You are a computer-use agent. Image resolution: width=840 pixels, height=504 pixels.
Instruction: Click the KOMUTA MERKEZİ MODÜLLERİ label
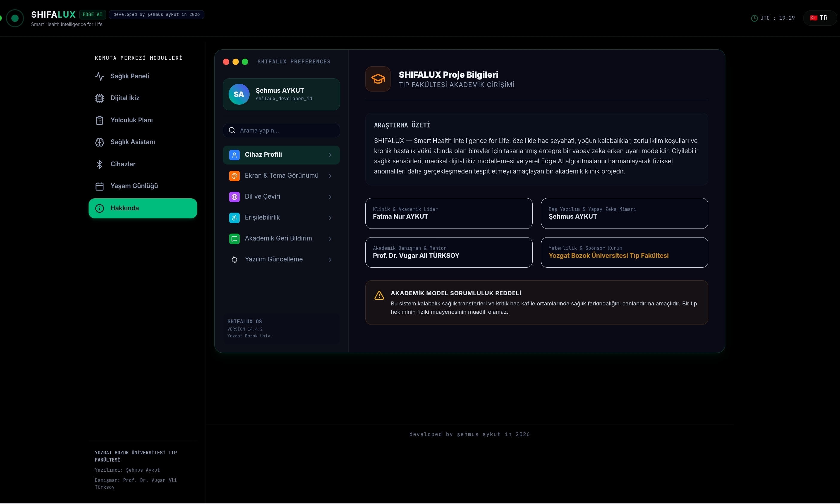pyautogui.click(x=139, y=58)
